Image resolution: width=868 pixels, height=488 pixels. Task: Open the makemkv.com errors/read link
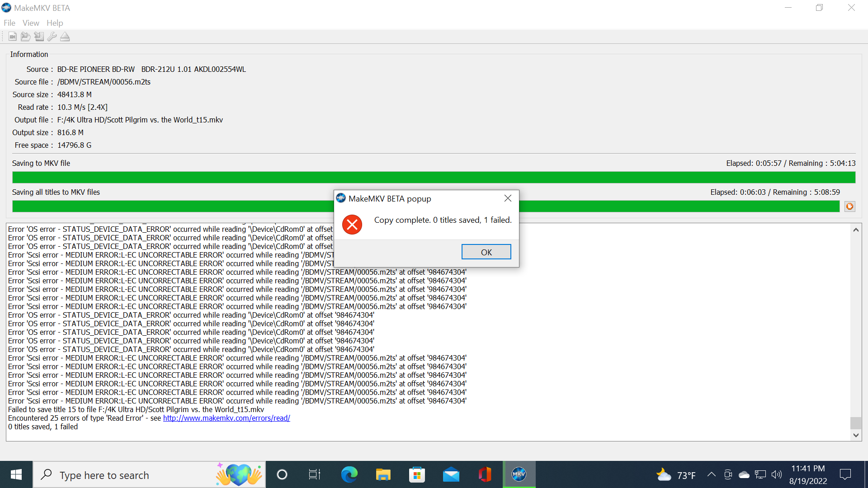pyautogui.click(x=226, y=418)
